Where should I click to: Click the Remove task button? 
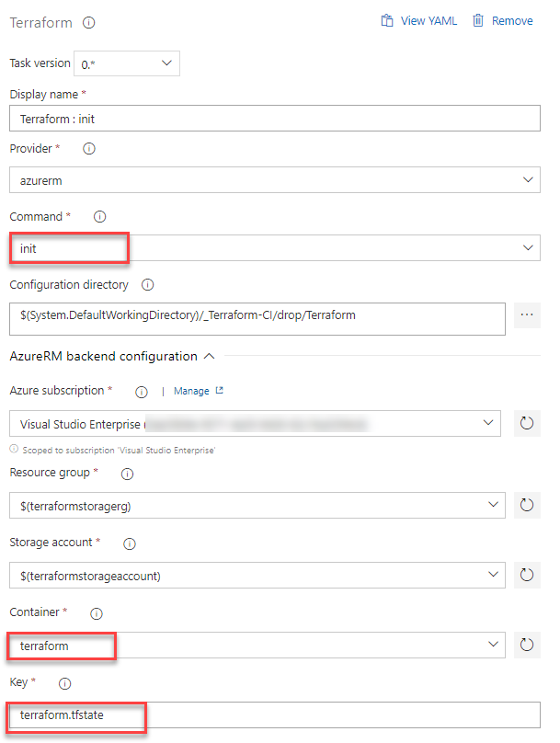pos(503,21)
